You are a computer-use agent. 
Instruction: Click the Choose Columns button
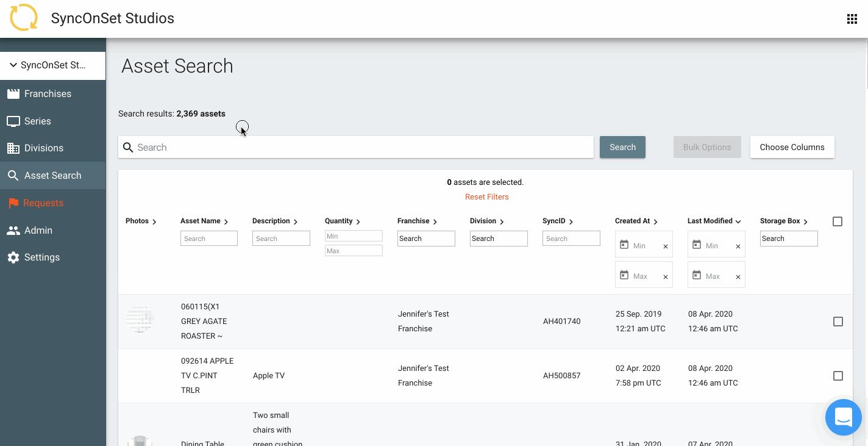792,147
